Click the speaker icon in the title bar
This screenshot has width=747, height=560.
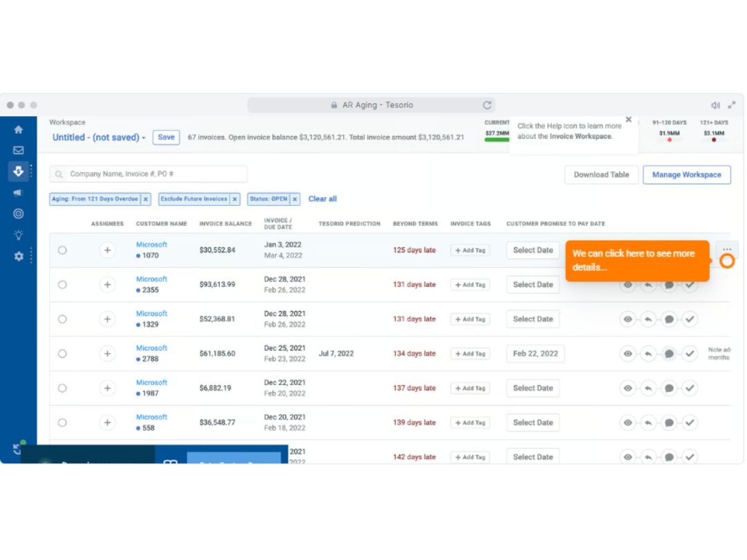[x=715, y=105]
